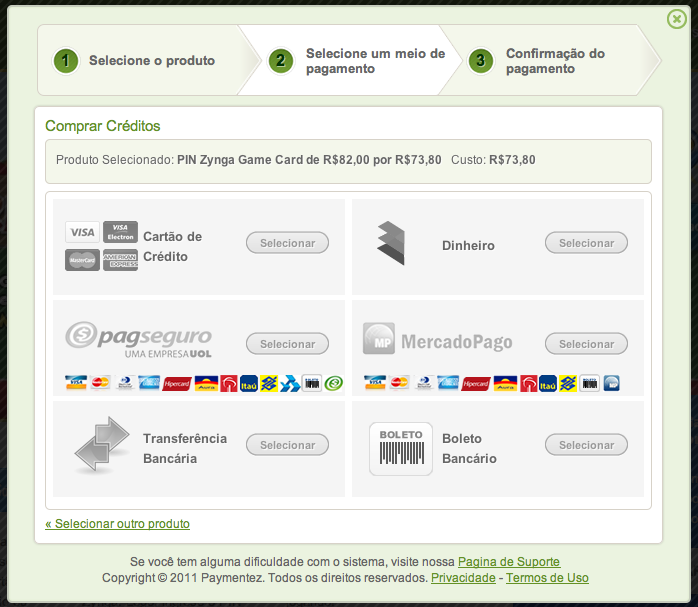Screen dimensions: 698x607
Task: Click the small Visa icon under MercadoPago
Action: (x=375, y=383)
